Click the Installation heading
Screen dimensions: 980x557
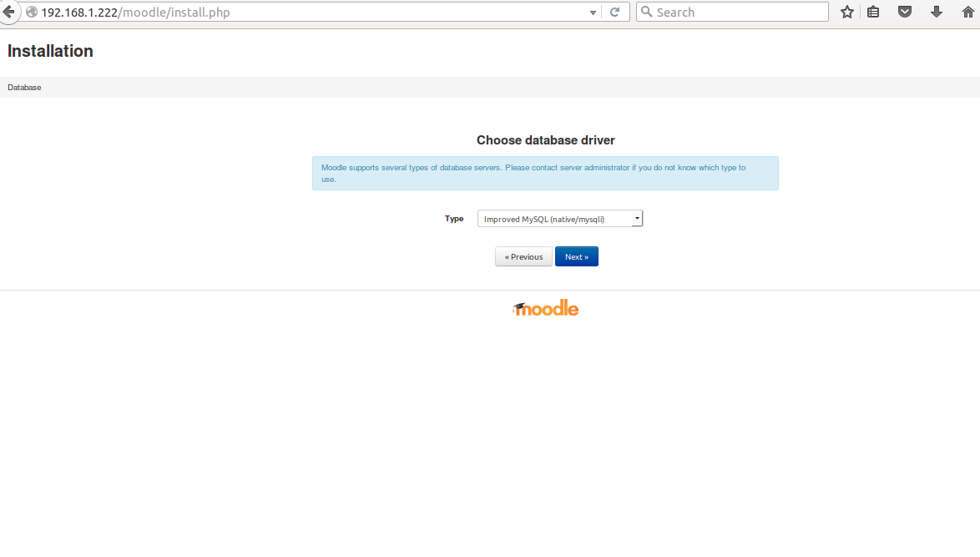tap(50, 51)
